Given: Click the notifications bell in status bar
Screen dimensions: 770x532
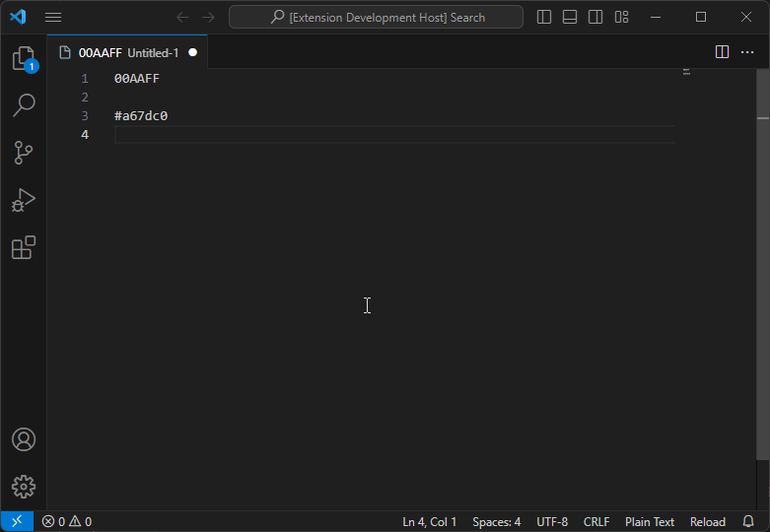Looking at the screenshot, I should (x=748, y=521).
